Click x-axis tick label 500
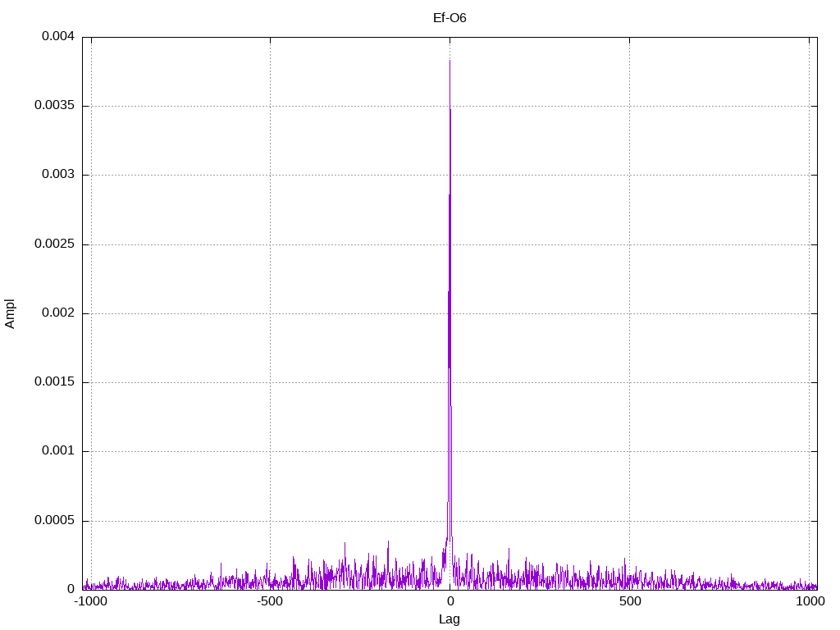Viewport: 840px width, 630px height. pos(630,601)
